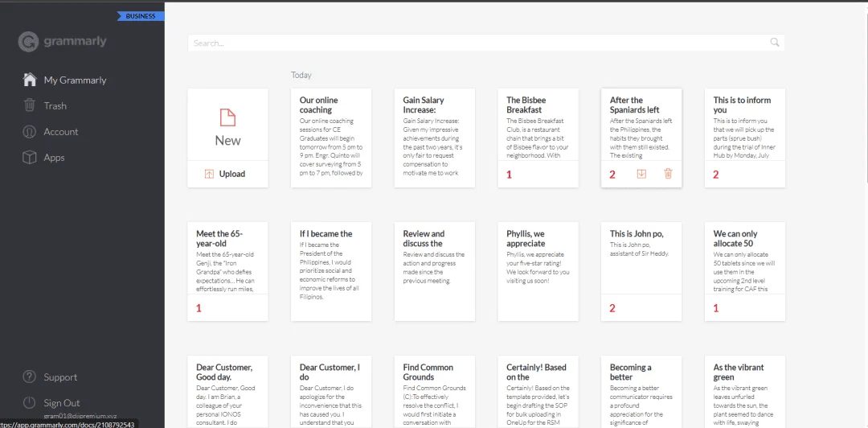Click the Support question mark icon
Viewport: 868px width, 428px height.
point(30,377)
